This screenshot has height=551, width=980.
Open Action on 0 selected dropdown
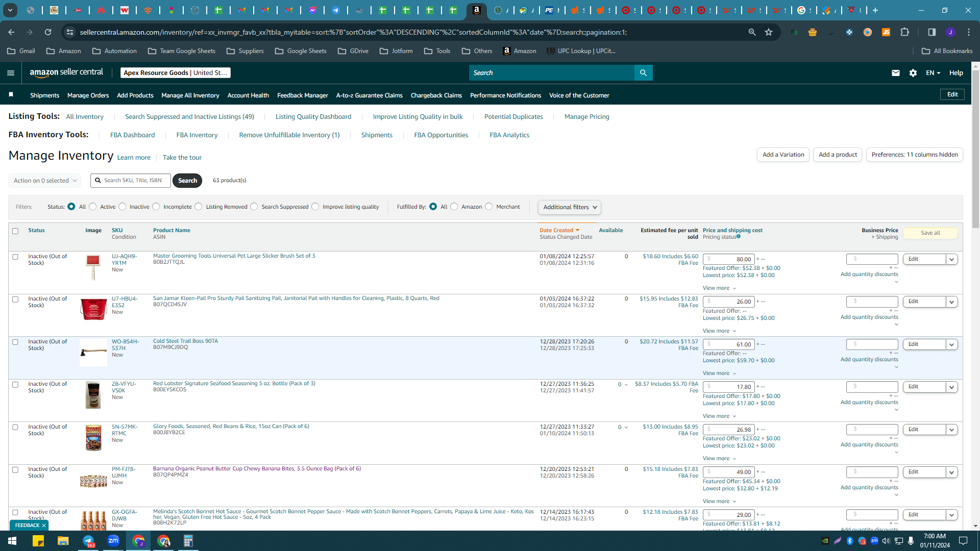tap(45, 181)
